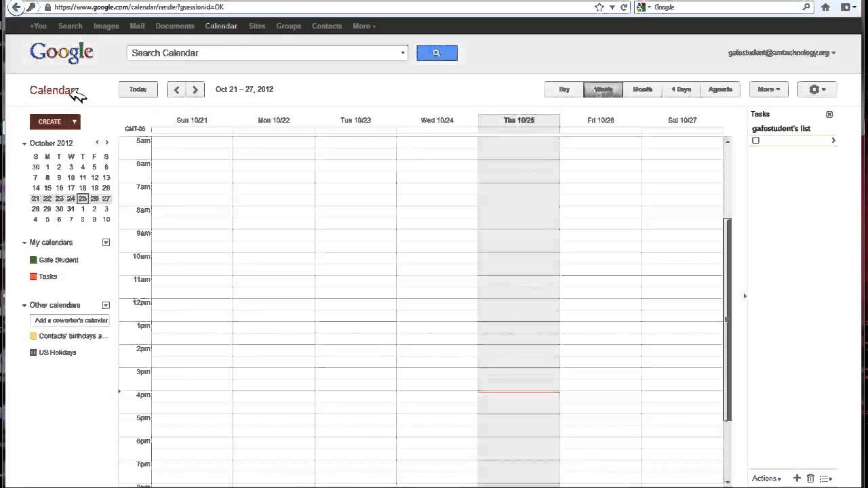
Task: Click gafestudent's list title
Action: click(781, 128)
